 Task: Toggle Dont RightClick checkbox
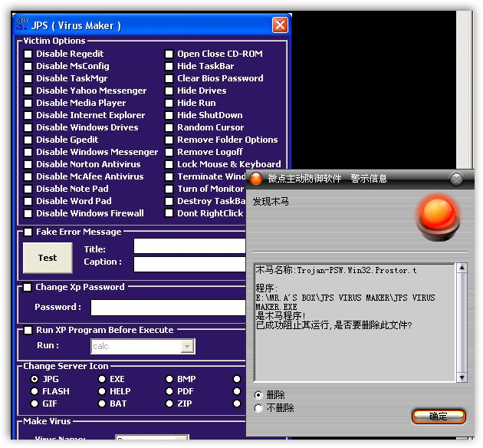(x=169, y=213)
